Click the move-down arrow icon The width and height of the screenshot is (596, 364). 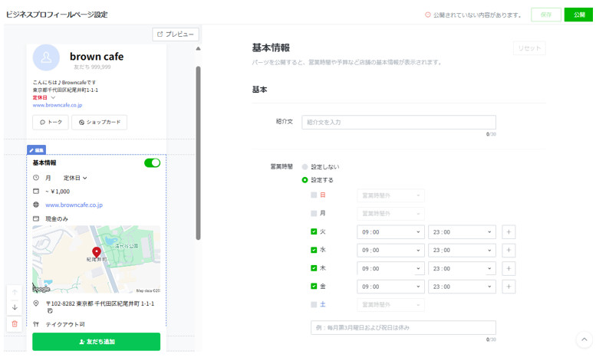pyautogui.click(x=15, y=308)
